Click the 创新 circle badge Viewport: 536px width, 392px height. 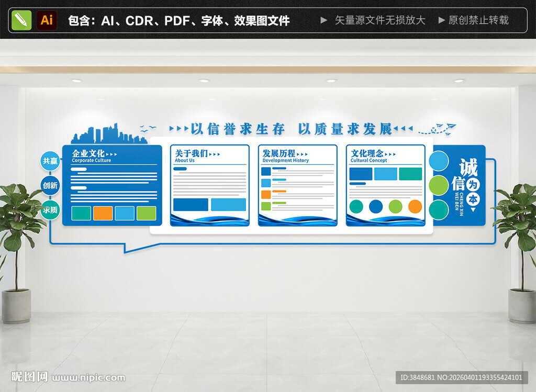tap(50, 185)
